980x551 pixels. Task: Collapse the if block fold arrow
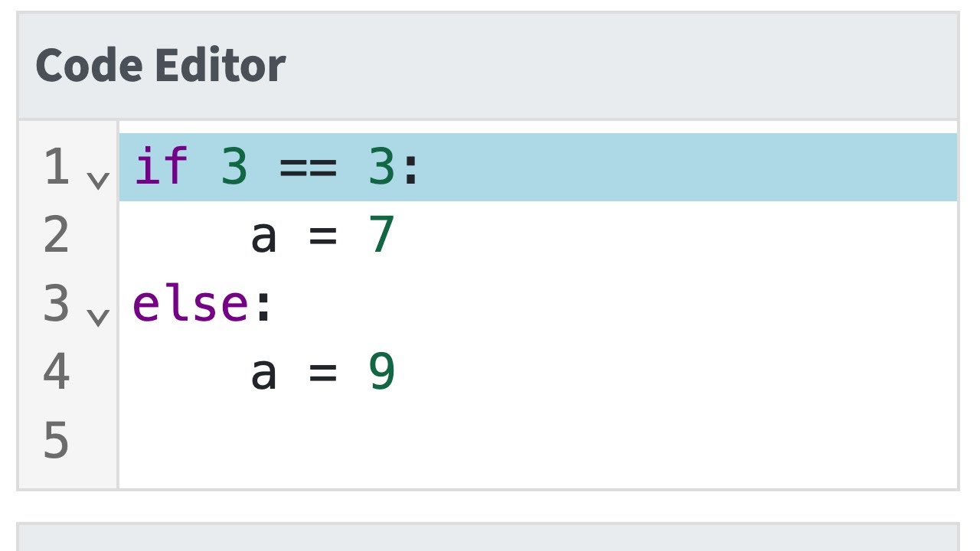pyautogui.click(x=97, y=180)
